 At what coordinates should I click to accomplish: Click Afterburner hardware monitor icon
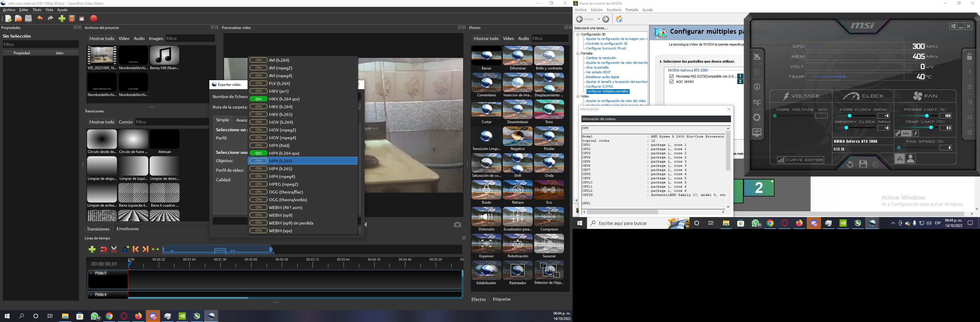[757, 133]
